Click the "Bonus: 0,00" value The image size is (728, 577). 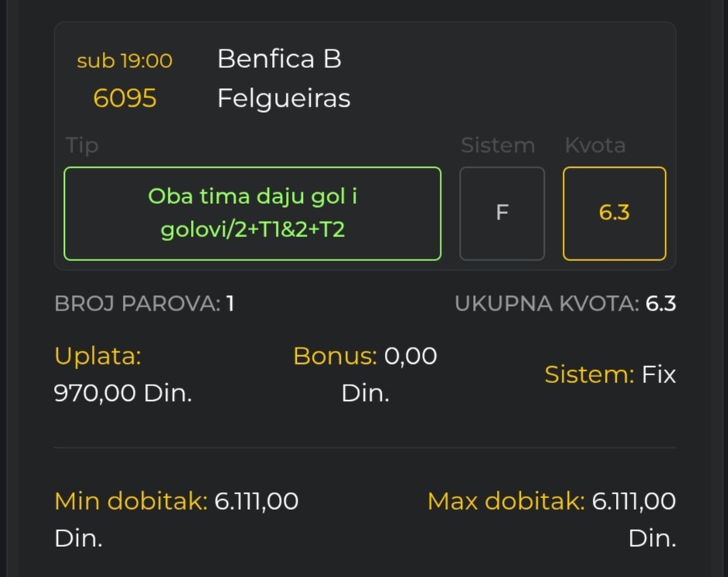point(365,356)
